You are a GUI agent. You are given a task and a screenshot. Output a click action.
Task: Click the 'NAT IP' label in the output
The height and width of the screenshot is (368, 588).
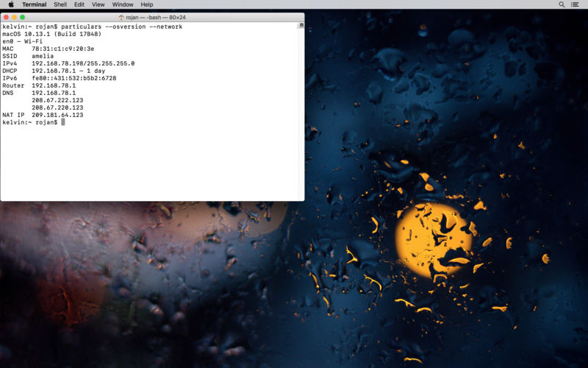click(13, 115)
